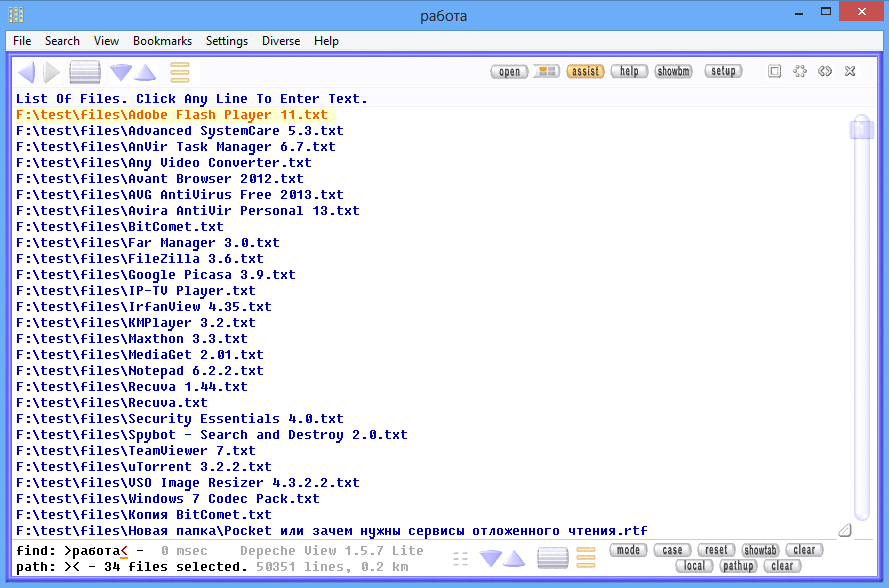Viewport: 889px width, 588px height.
Task: Click the gray lines icon in top toolbar
Action: point(85,72)
